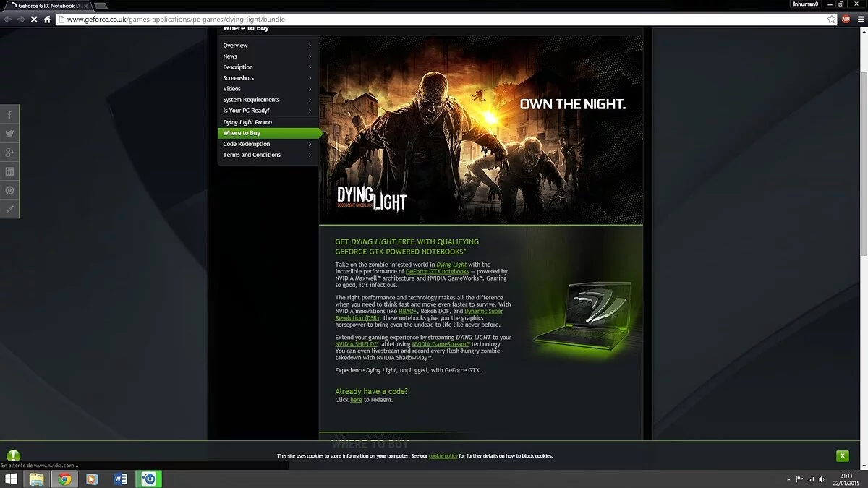
Task: Open Is Your PC Ready? menu item
Action: [x=268, y=111]
